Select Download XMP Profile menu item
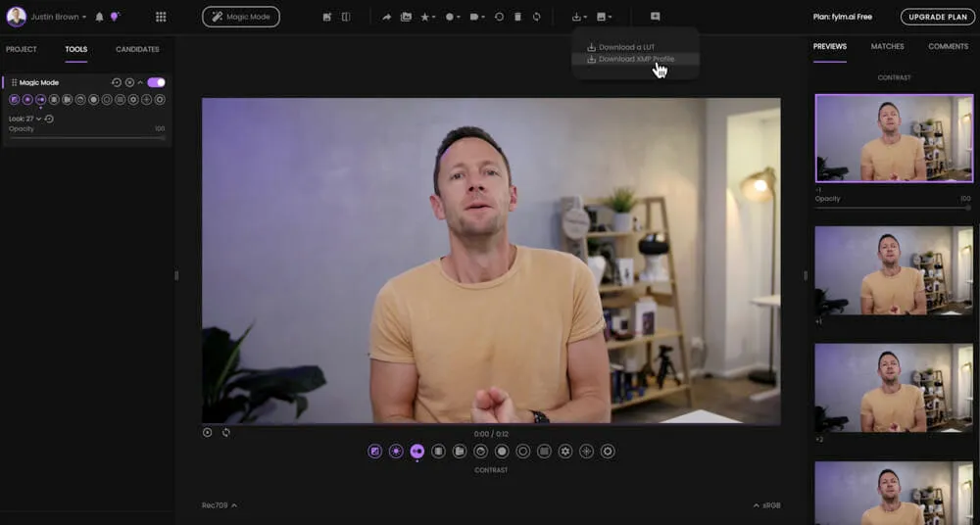The height and width of the screenshot is (525, 980). pyautogui.click(x=635, y=59)
